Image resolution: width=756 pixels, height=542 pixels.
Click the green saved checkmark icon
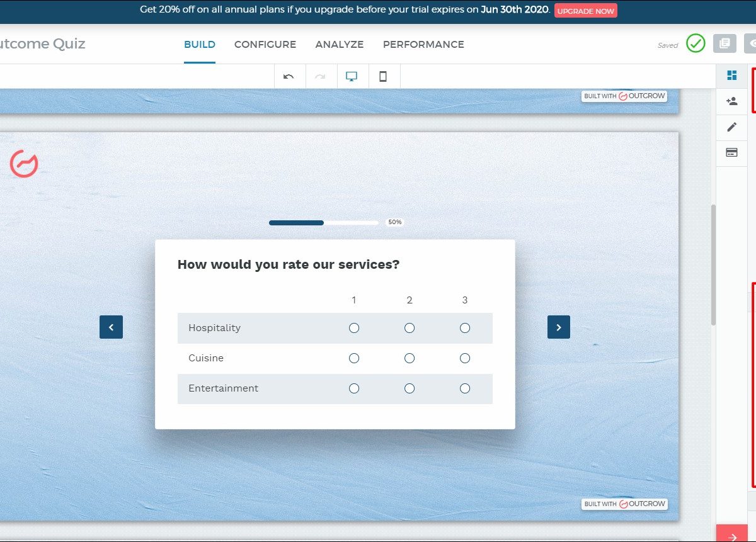696,43
